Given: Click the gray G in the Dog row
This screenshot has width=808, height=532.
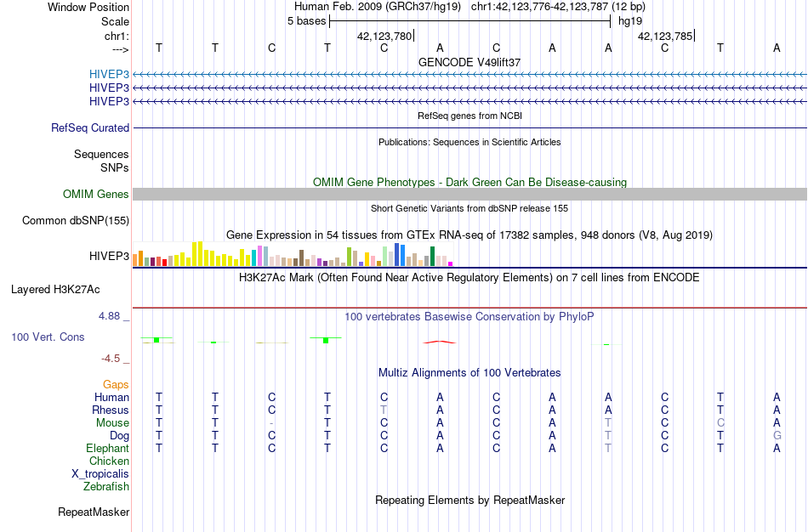Looking at the screenshot, I should pos(777,436).
